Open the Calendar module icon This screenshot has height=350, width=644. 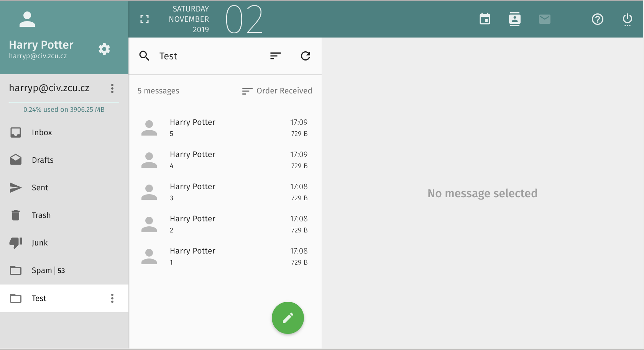tap(485, 19)
